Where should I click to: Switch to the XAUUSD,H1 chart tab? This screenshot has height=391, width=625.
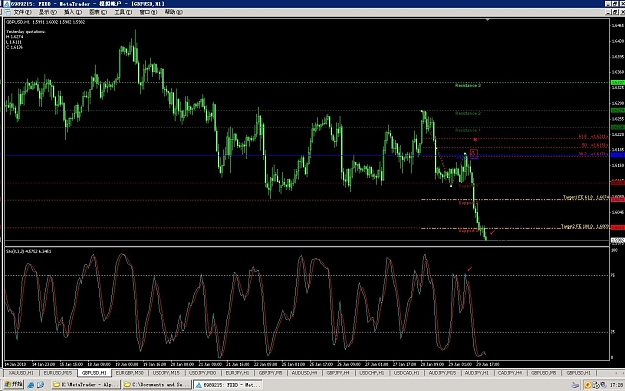(21, 373)
